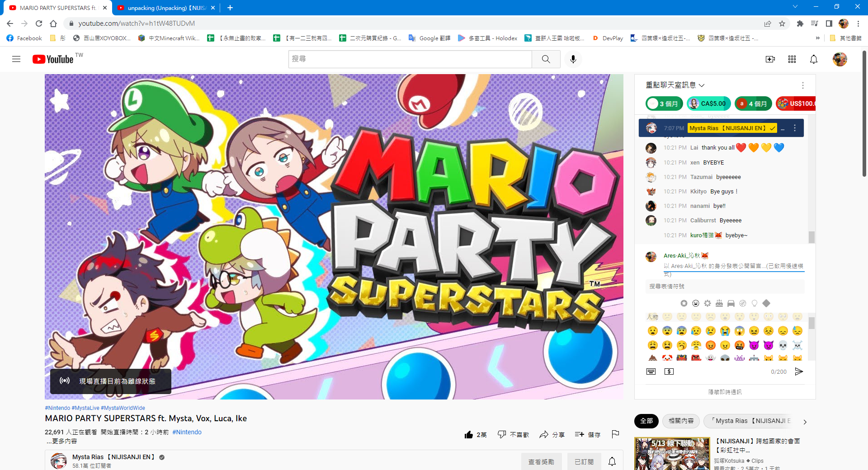Open the Chrome three-dot menu
Viewport: 868px width, 470px height.
pyautogui.click(x=858, y=23)
